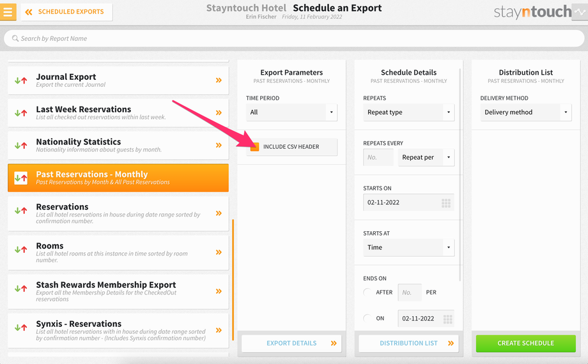
Task: Click the Repeats Every number field
Action: (378, 158)
